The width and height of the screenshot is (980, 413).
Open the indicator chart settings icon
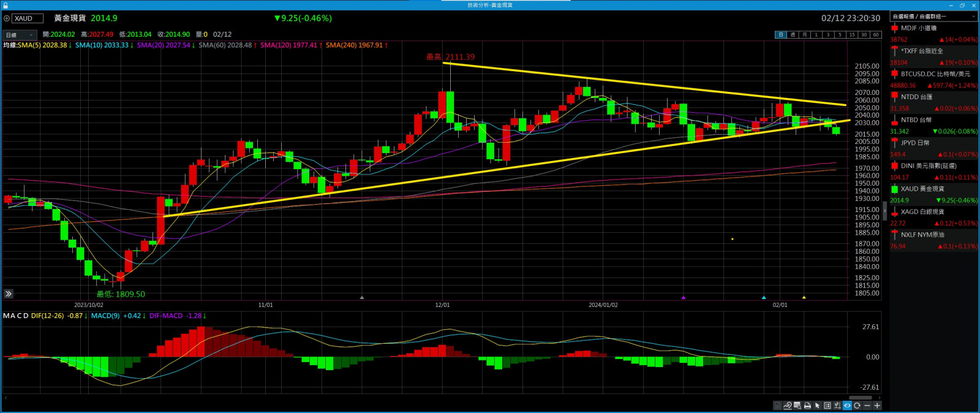coord(788,406)
